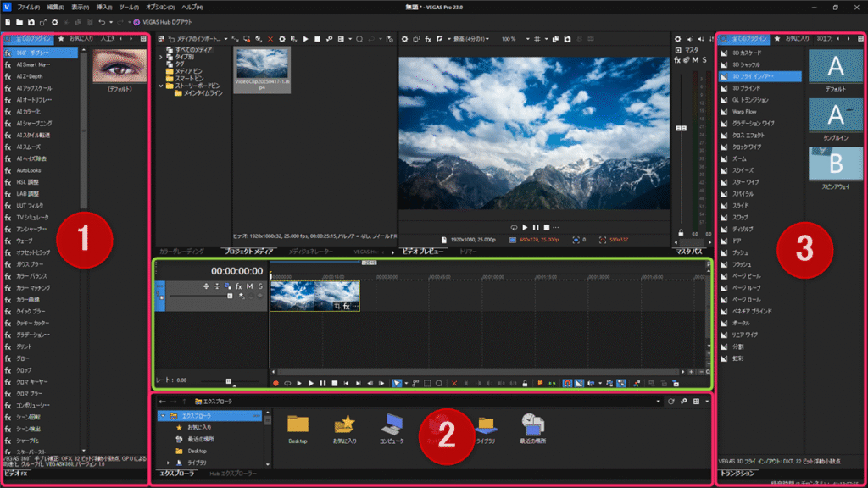Image resolution: width=868 pixels, height=488 pixels.
Task: Click the red delete X in Project Media toolbar
Action: (x=270, y=39)
